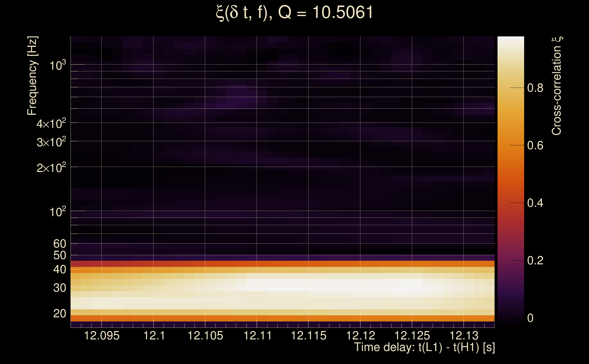Click the 12.125 x-axis tick label
This screenshot has width=589, height=364.
pyautogui.click(x=412, y=336)
